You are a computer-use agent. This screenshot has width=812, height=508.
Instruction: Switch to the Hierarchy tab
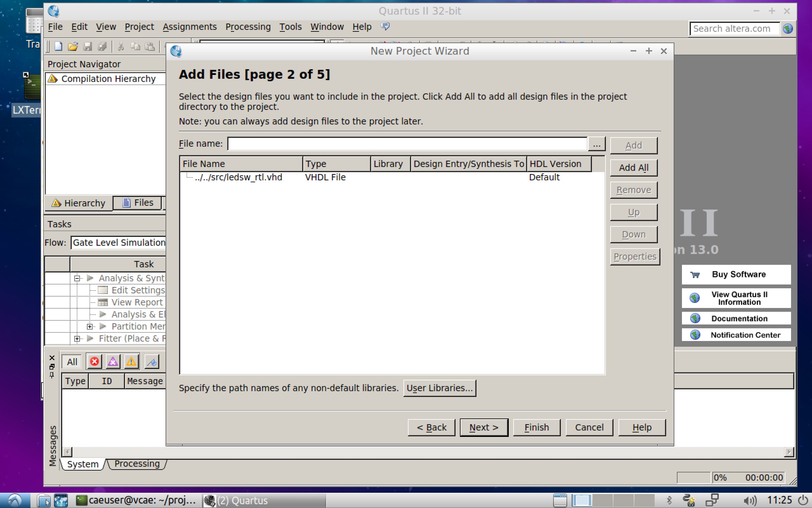pyautogui.click(x=79, y=203)
